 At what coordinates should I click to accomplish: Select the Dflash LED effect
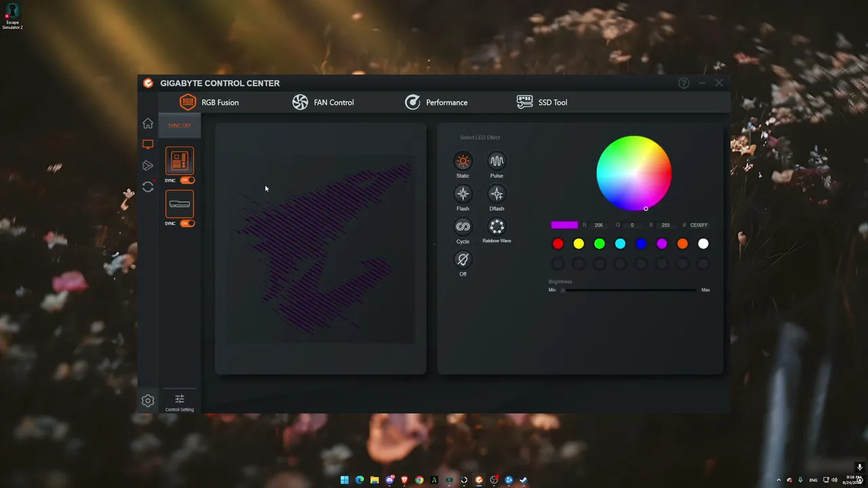[x=497, y=194]
